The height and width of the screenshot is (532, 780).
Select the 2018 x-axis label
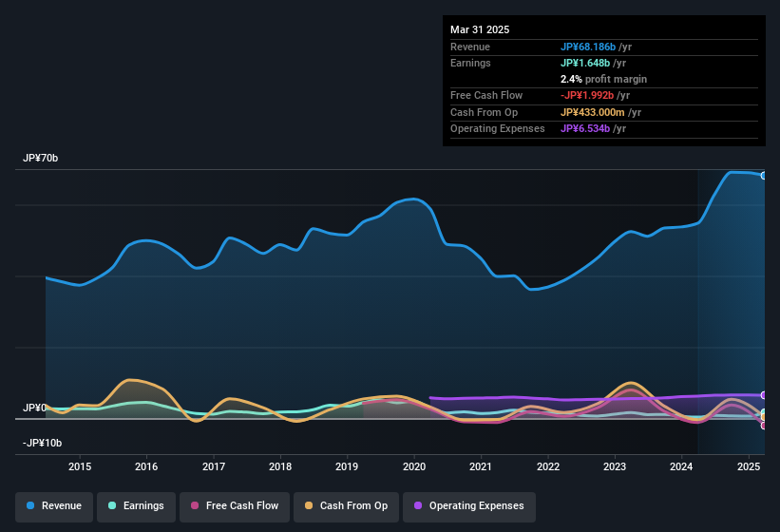coord(280,466)
